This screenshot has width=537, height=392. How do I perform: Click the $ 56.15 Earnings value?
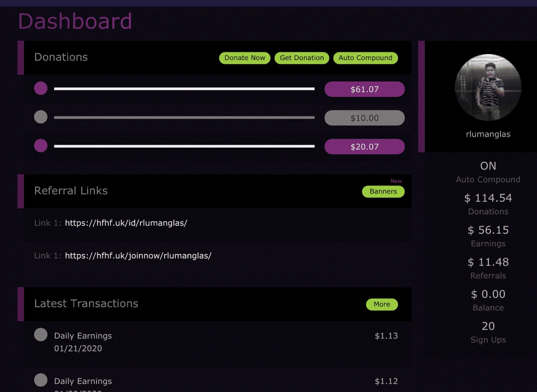click(488, 230)
